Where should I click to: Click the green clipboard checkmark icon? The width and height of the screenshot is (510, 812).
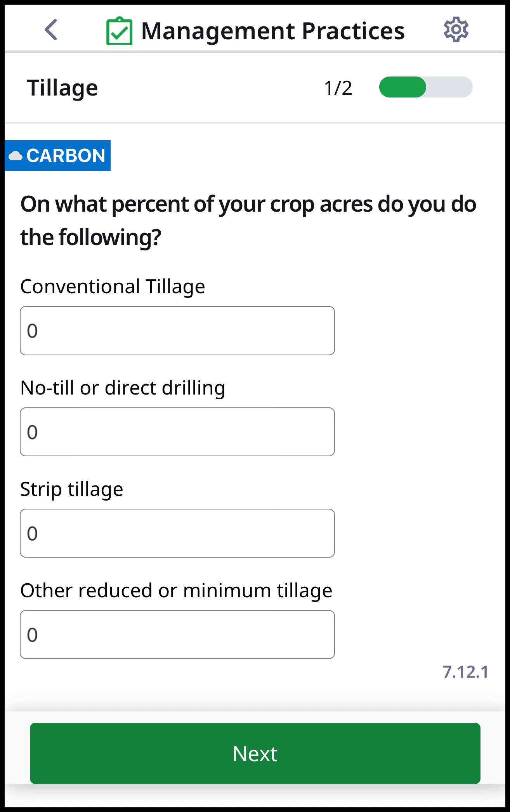pyautogui.click(x=120, y=30)
